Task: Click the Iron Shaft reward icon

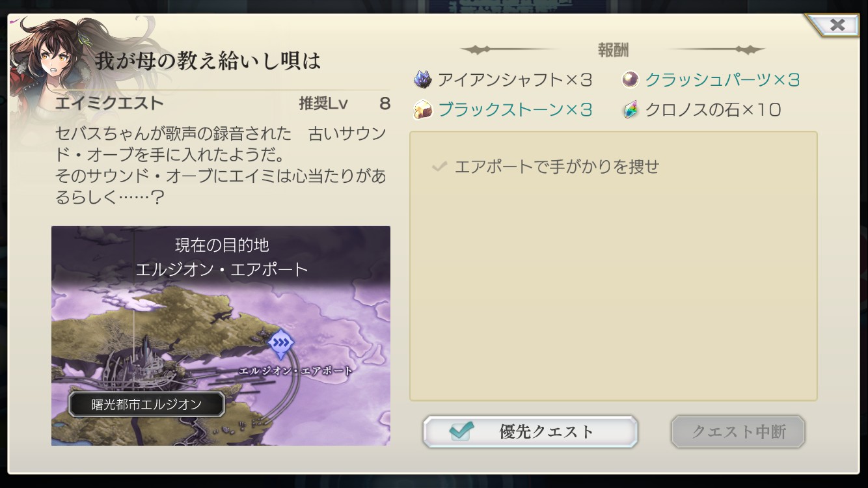Action: 423,80
